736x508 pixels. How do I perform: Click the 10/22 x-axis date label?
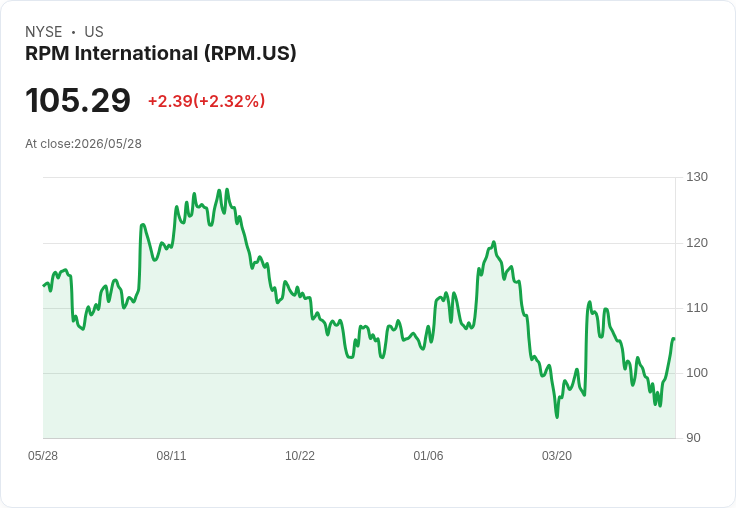tap(300, 456)
